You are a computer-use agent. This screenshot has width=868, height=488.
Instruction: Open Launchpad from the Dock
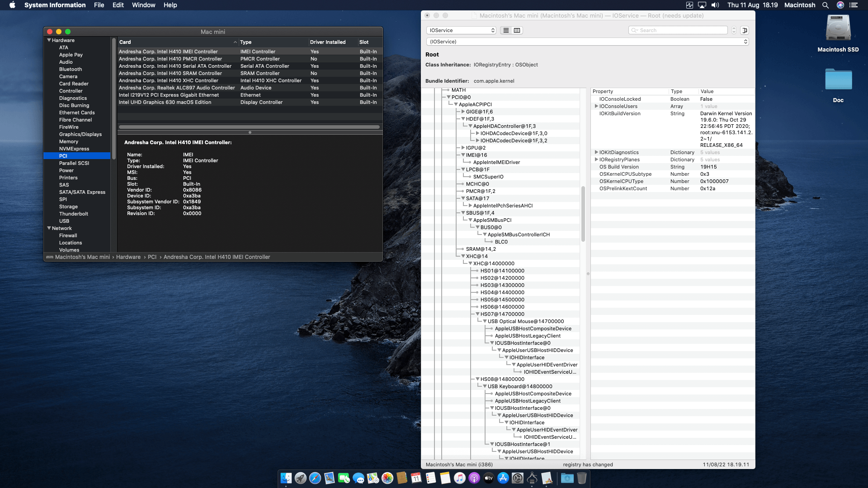pos(300,478)
